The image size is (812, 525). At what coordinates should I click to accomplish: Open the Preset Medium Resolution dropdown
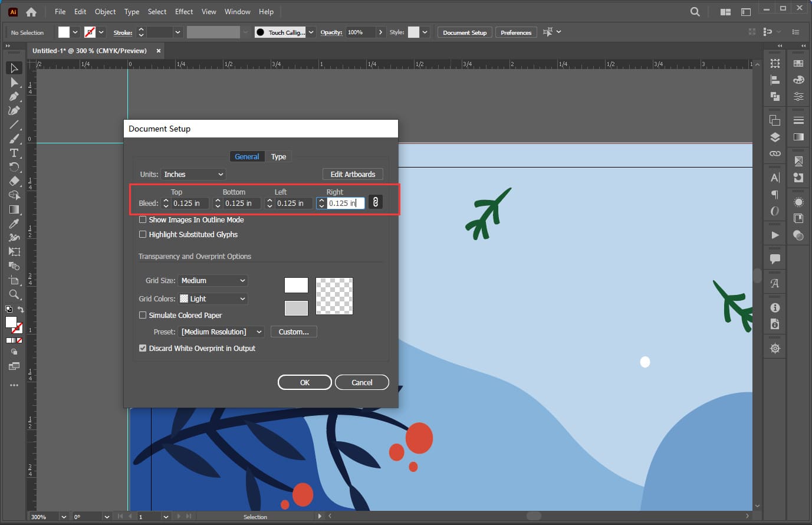tap(221, 332)
